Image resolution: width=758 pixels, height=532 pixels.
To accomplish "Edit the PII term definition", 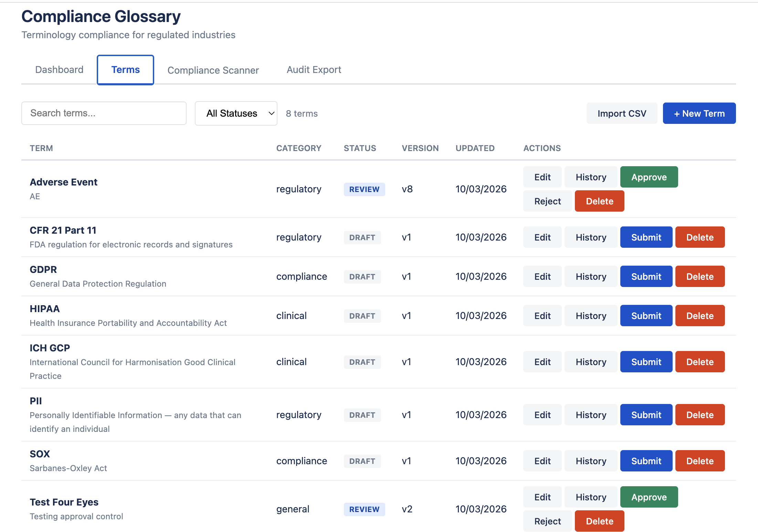I will click(x=542, y=415).
